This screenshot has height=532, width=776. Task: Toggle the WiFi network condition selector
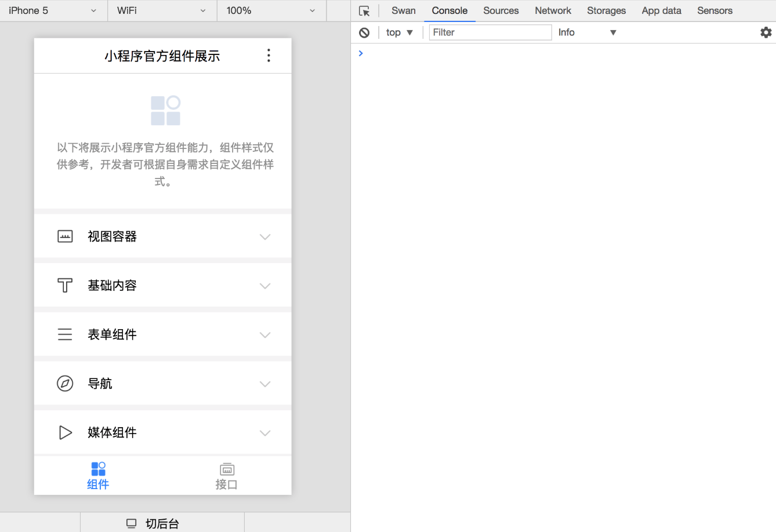(x=161, y=10)
